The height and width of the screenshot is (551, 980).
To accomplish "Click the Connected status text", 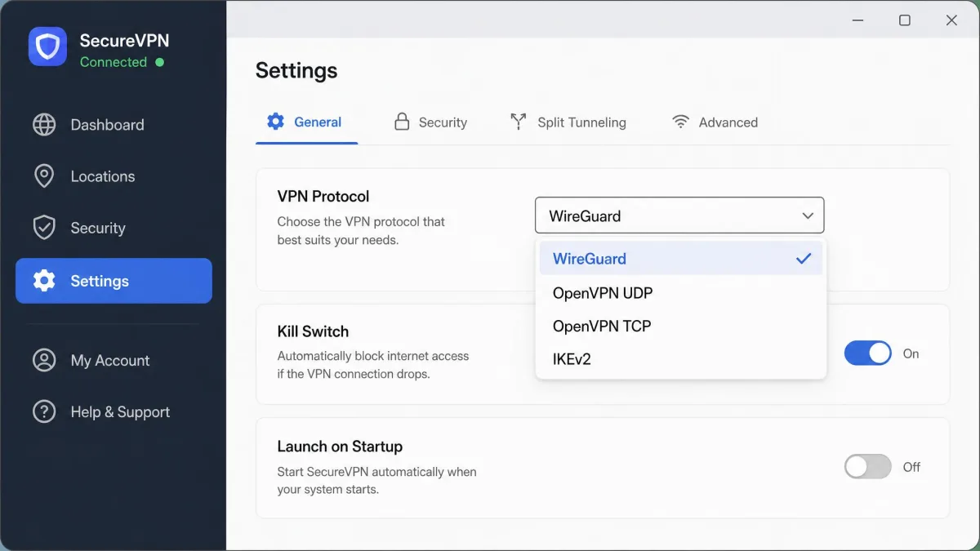I will (114, 62).
